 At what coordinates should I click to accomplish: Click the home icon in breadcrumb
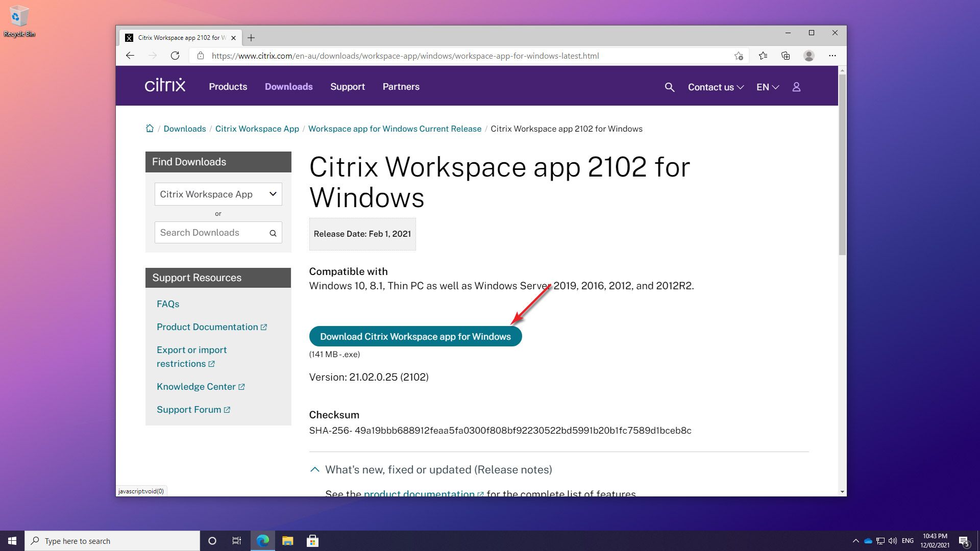click(x=150, y=129)
